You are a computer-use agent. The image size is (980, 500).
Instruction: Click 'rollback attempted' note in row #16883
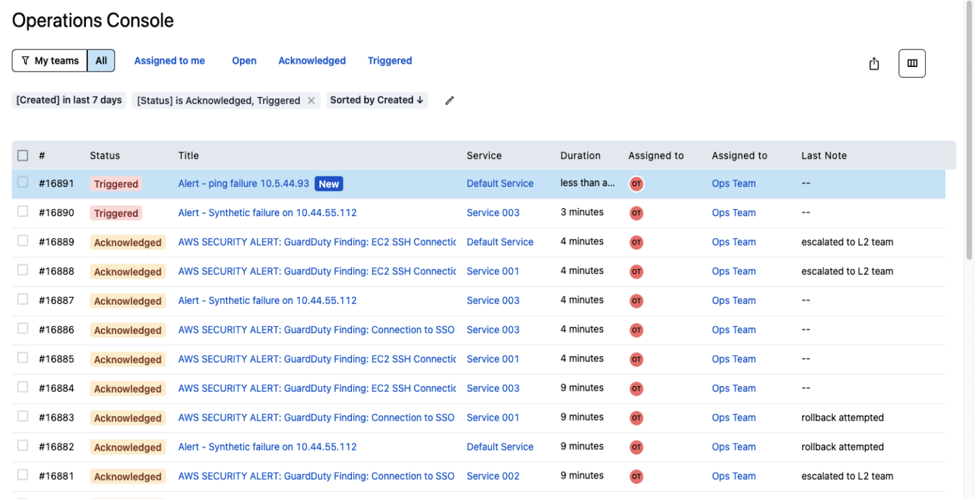click(x=843, y=418)
